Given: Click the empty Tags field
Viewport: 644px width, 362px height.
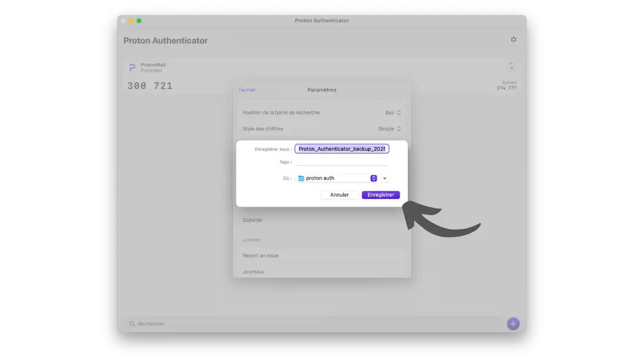Looking at the screenshot, I should tap(342, 161).
